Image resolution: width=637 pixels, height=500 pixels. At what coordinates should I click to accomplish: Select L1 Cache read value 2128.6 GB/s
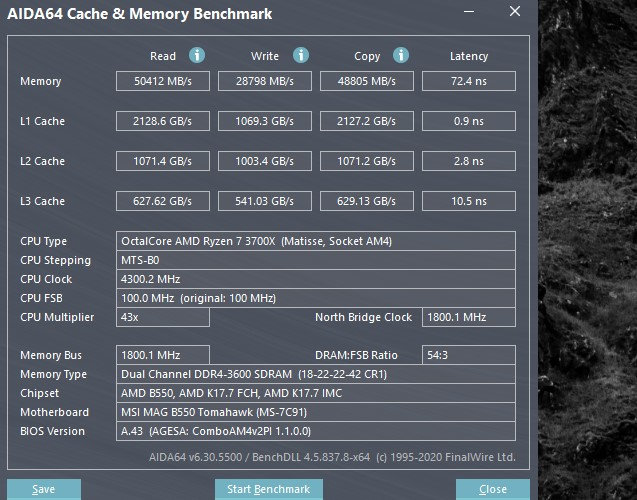[163, 121]
